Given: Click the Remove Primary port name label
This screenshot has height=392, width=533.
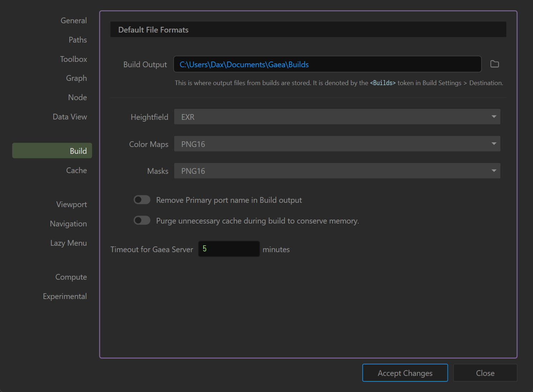Looking at the screenshot, I should [x=229, y=200].
